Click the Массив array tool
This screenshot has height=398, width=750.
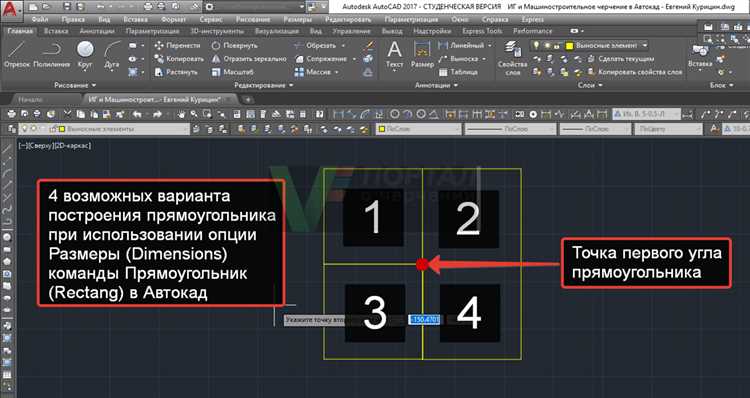tap(313, 72)
